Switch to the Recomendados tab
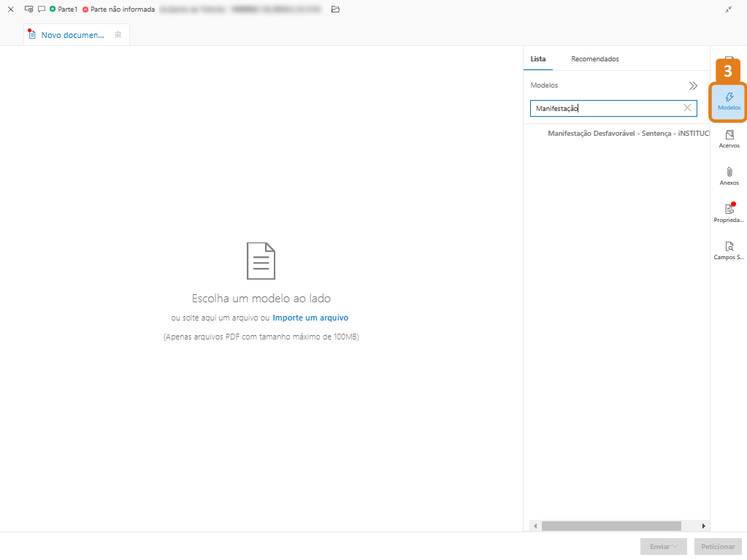 (594, 58)
